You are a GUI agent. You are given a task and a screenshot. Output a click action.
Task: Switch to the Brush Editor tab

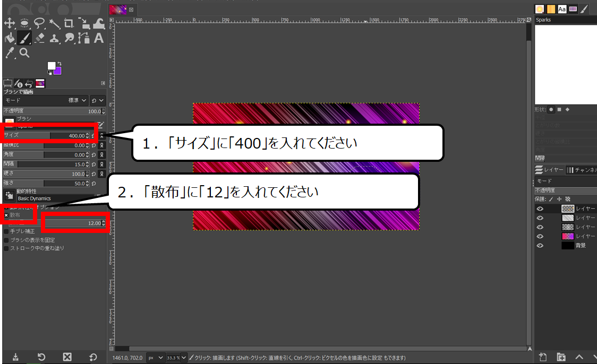[584, 9]
